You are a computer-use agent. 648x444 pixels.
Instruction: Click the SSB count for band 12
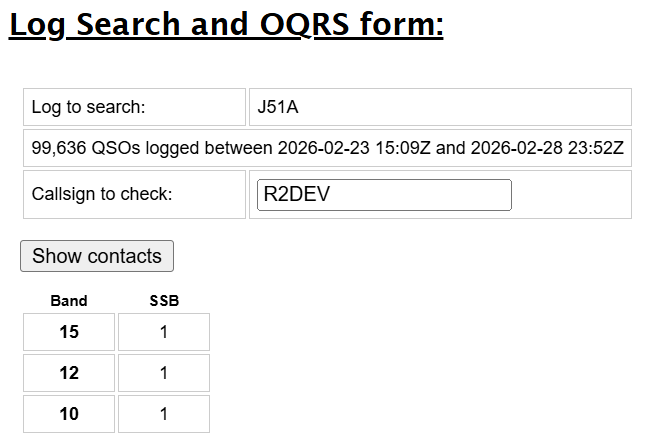(164, 373)
